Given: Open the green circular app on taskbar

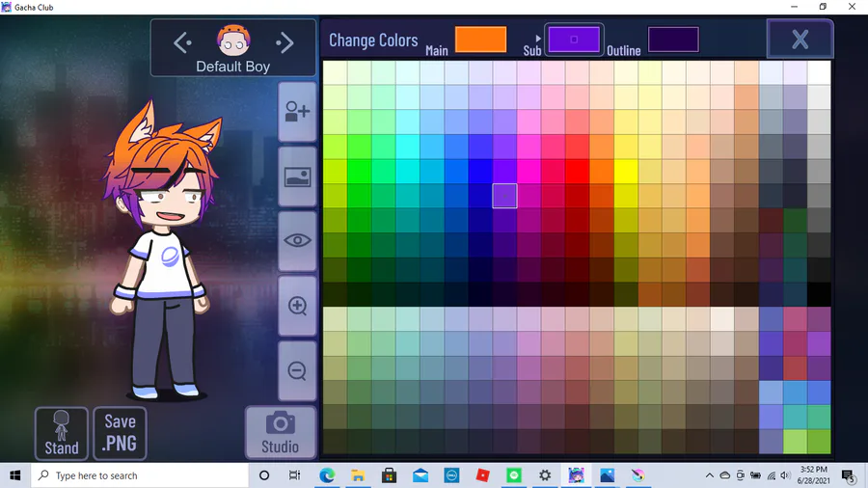Looking at the screenshot, I should tap(514, 475).
